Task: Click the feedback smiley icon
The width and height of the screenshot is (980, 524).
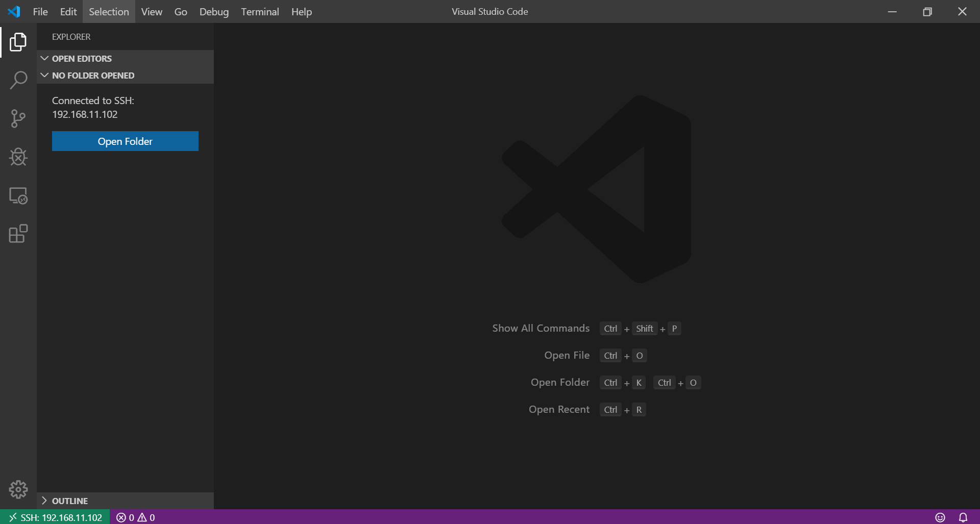Action: coord(940,517)
